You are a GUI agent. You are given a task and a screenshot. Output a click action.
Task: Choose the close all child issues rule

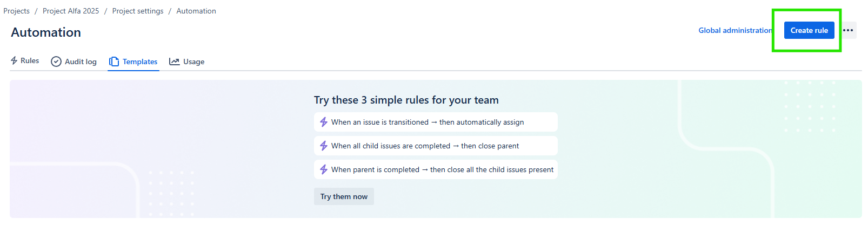[442, 170]
